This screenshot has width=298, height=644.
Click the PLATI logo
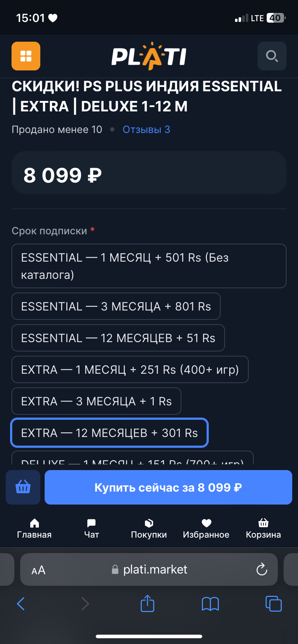click(149, 56)
